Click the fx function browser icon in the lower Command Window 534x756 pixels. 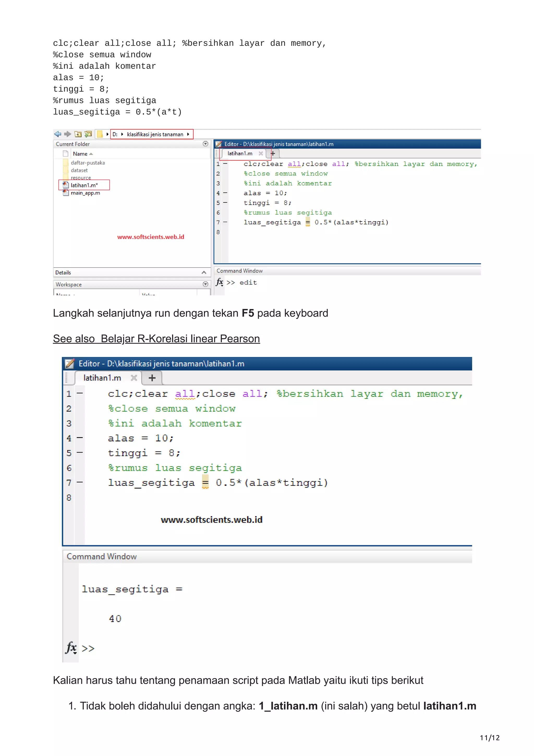71,647
